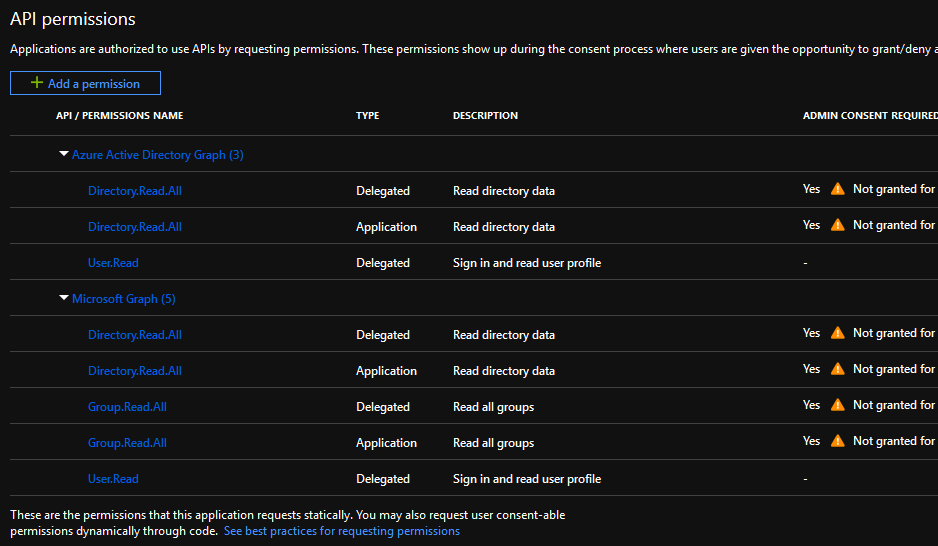Click the Delegated type cell in the Microsoft Graph User.Read row
Viewport: 938px width, 546px height.
[383, 478]
